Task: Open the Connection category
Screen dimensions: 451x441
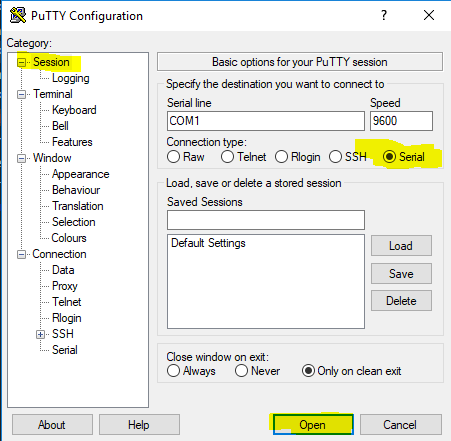Action: 59,254
